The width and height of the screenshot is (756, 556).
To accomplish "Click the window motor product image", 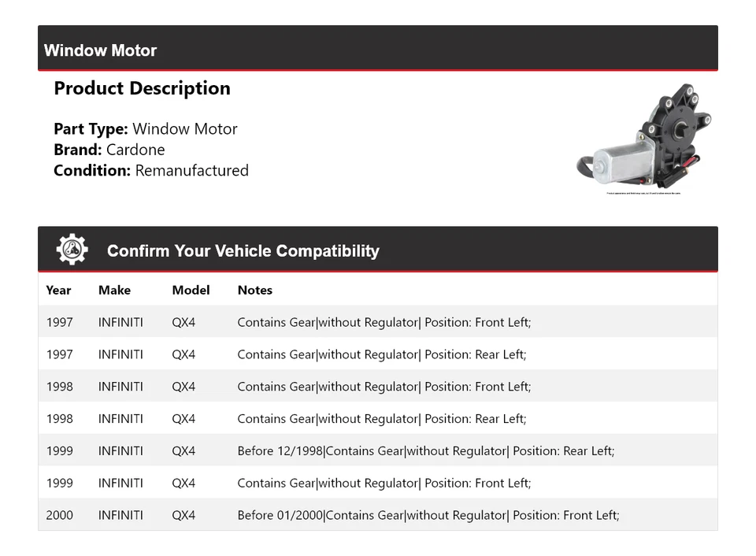I will [643, 139].
